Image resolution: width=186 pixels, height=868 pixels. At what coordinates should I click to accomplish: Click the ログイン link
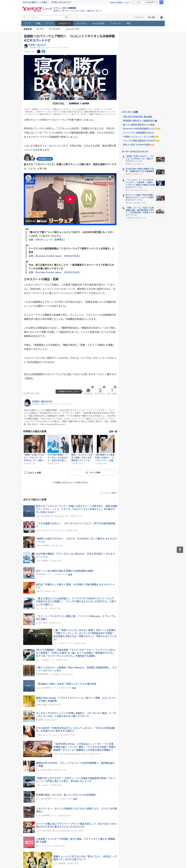[57, 11]
